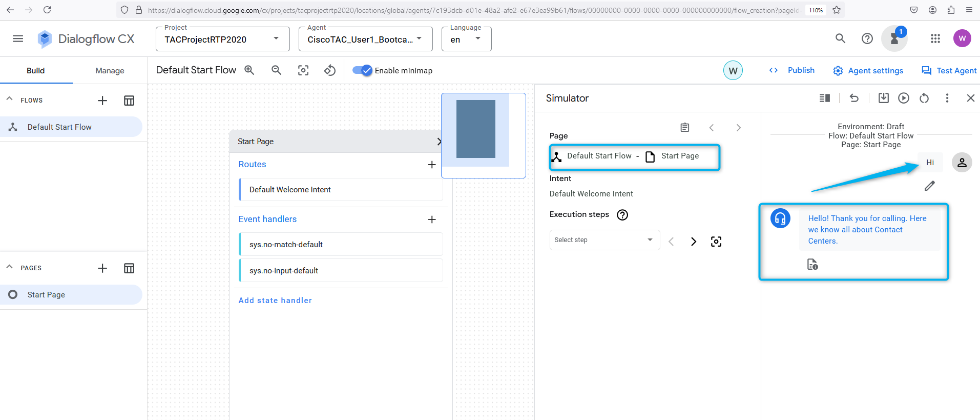Open the Select step dropdown

(x=604, y=240)
